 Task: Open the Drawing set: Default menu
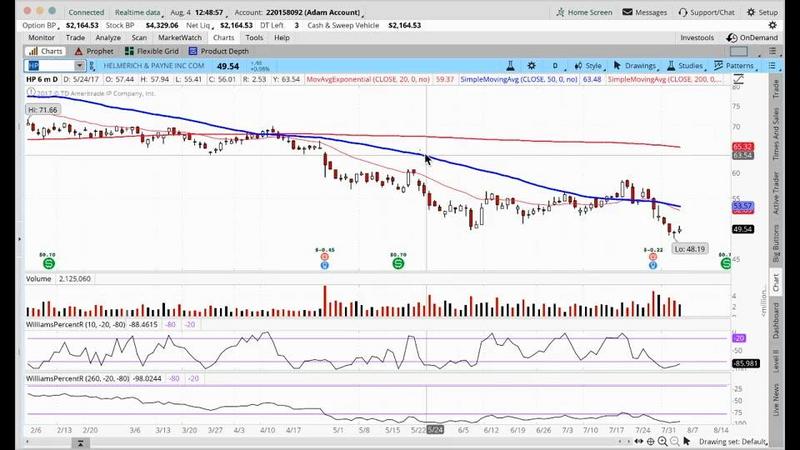click(x=733, y=441)
